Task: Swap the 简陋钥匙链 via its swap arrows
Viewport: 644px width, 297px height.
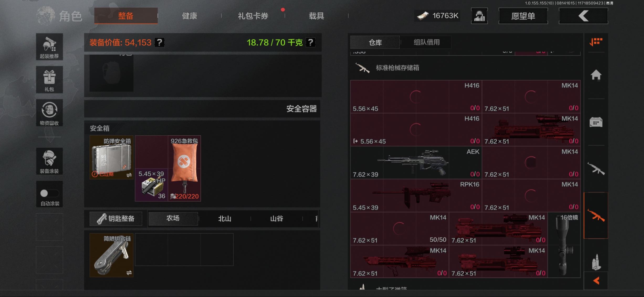Action: 129,273
